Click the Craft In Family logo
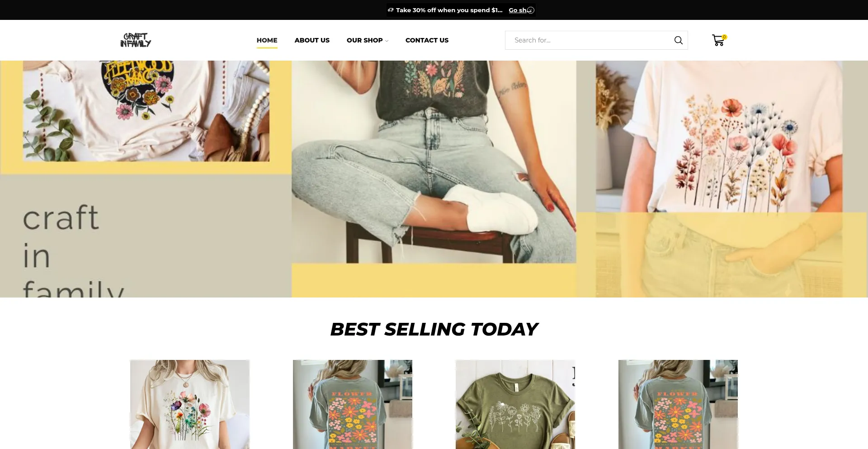Image resolution: width=868 pixels, height=449 pixels. [x=136, y=40]
